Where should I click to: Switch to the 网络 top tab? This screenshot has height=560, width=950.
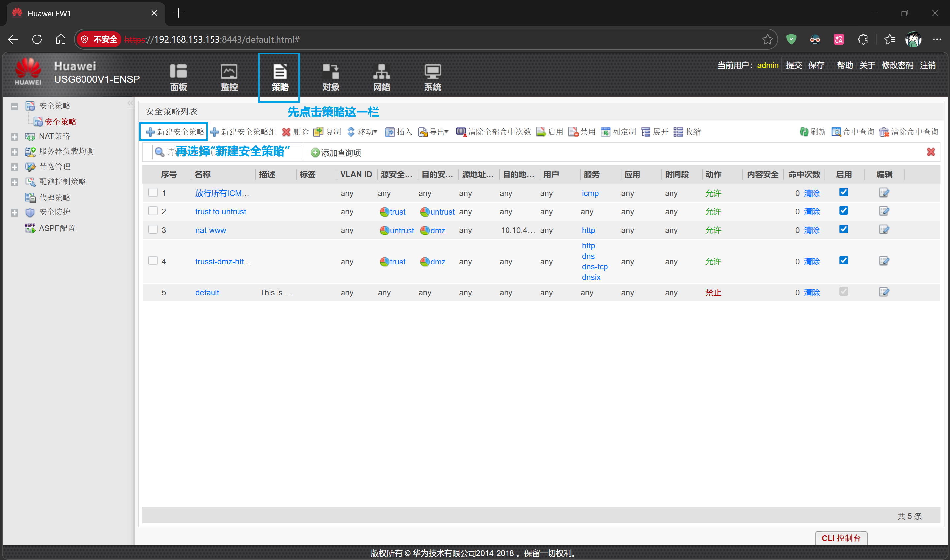coord(381,78)
